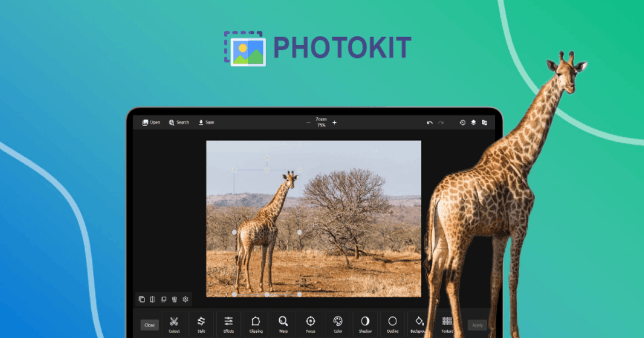
Task: Open the settings gear above the toolbar
Action: (x=185, y=299)
